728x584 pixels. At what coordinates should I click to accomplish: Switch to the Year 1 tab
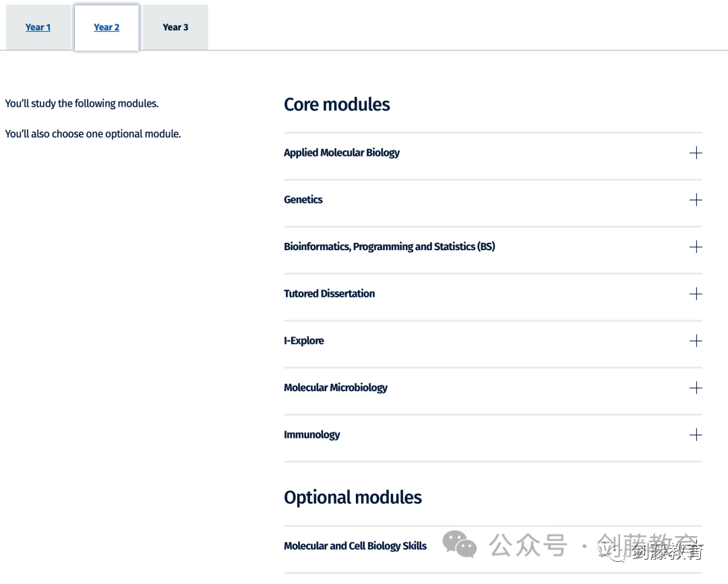[38, 28]
